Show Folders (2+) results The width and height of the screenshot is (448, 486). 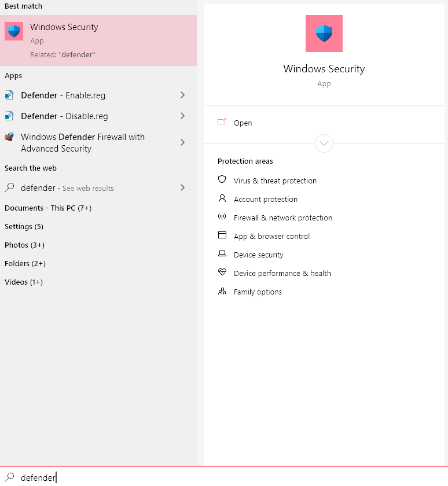pyautogui.click(x=25, y=264)
